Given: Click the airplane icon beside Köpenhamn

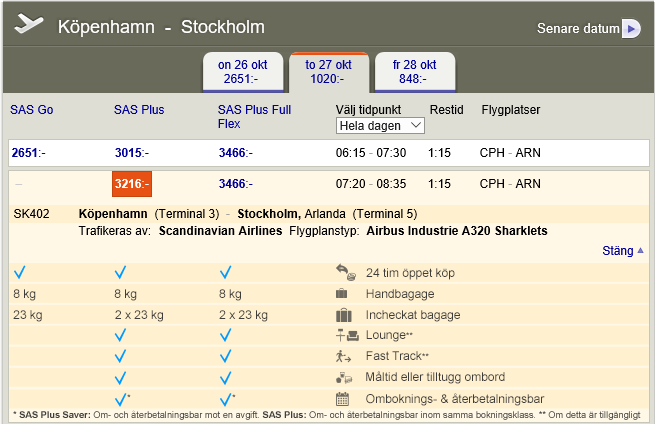Looking at the screenshot, I should (29, 23).
